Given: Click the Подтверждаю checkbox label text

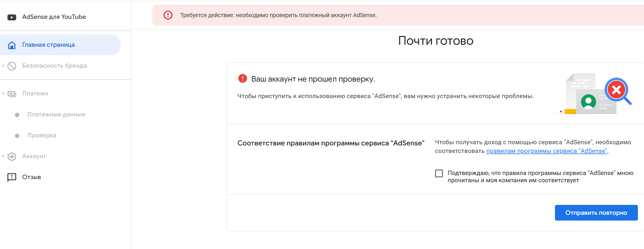Looking at the screenshot, I should [x=540, y=176].
